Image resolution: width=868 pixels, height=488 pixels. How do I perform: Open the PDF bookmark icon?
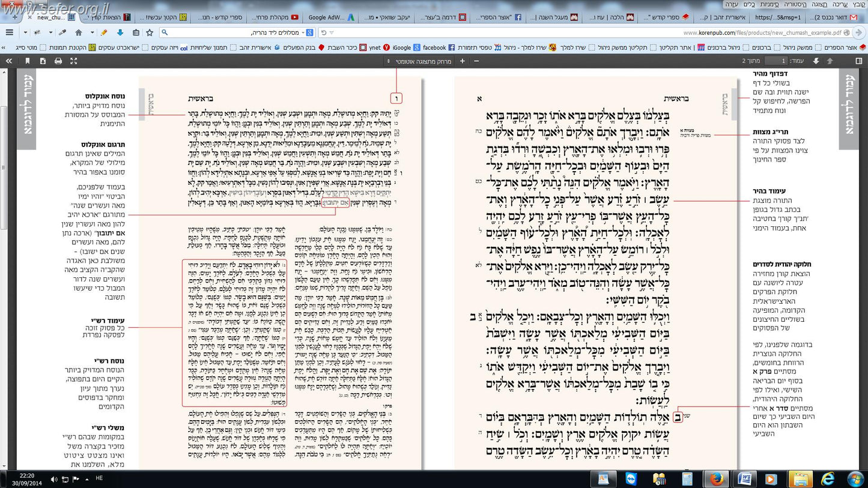click(27, 61)
